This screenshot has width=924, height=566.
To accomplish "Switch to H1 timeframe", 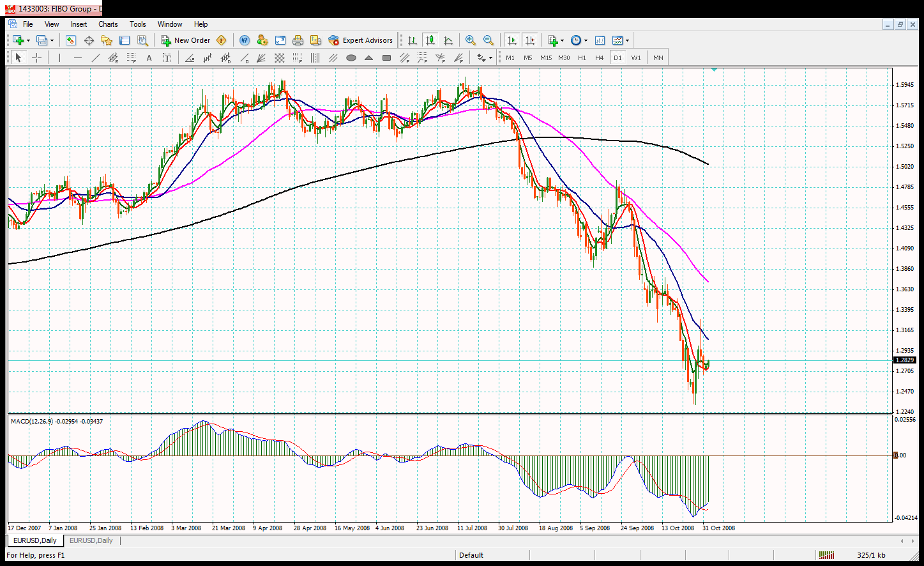I will click(x=582, y=57).
